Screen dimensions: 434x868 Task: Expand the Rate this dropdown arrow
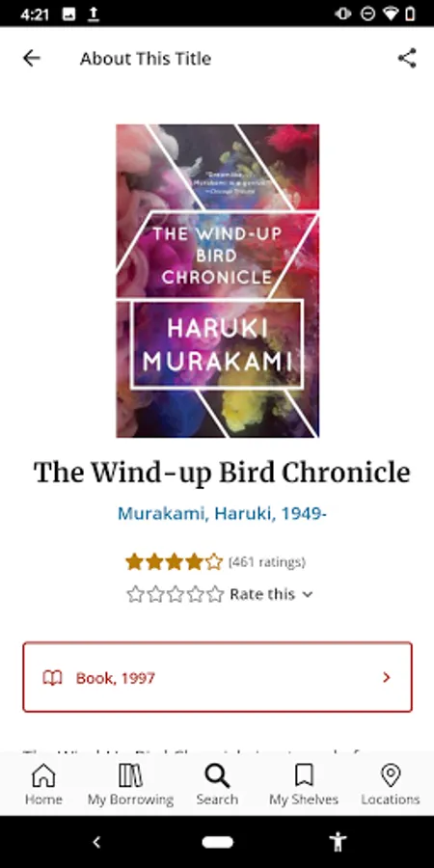[x=308, y=594]
